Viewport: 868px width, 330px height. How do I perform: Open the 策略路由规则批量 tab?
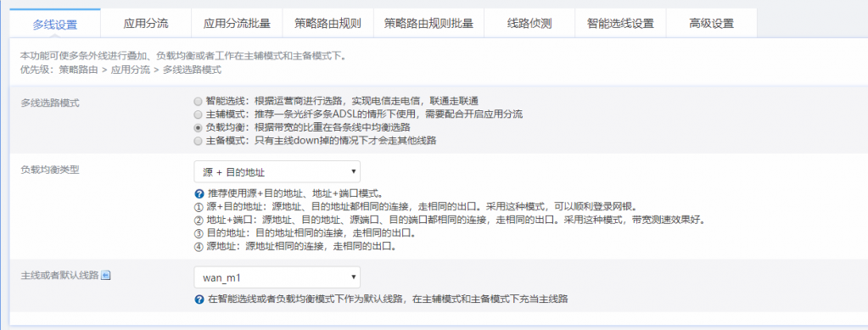click(x=429, y=23)
